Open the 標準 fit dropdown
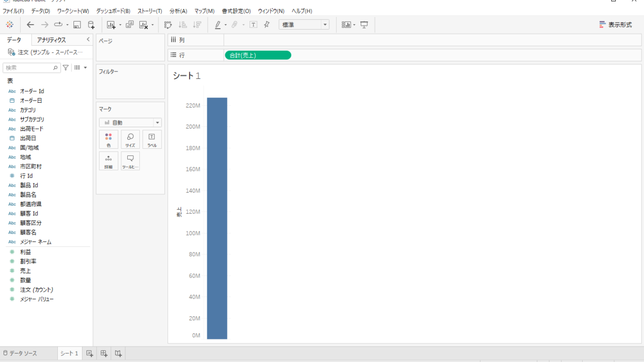 [304, 25]
